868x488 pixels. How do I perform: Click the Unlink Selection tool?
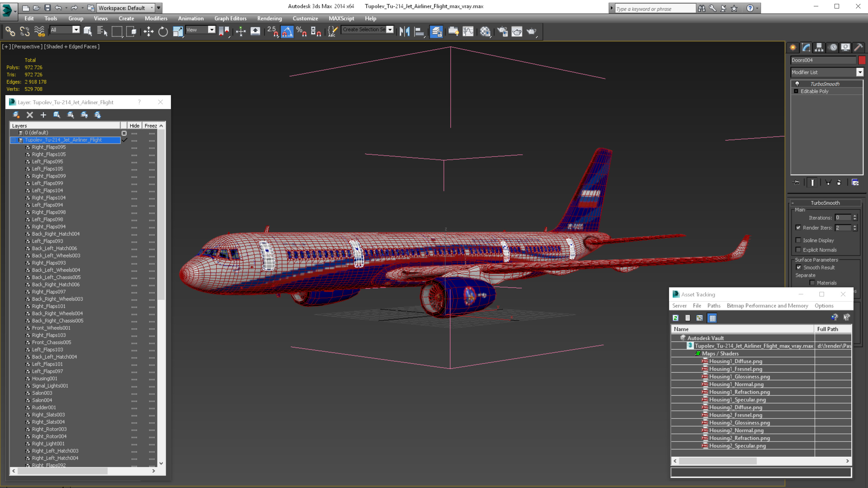click(25, 31)
